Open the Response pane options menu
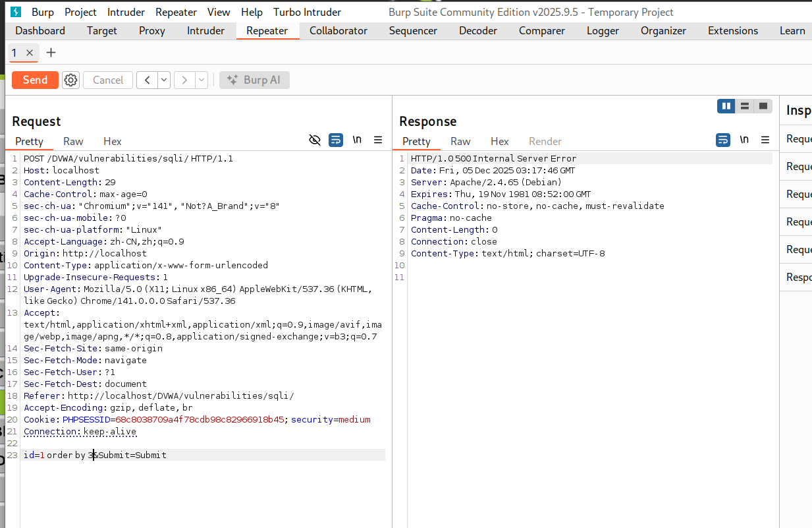 (765, 140)
